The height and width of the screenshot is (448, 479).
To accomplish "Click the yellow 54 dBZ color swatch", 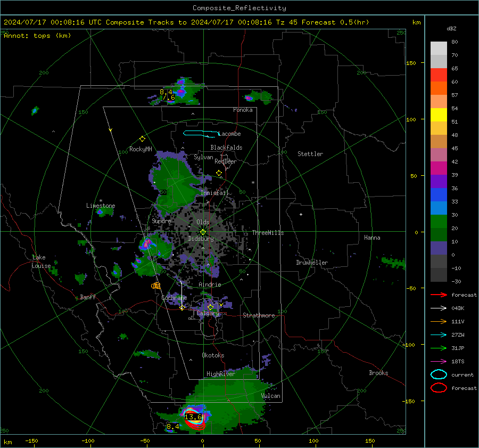I will (x=439, y=115).
